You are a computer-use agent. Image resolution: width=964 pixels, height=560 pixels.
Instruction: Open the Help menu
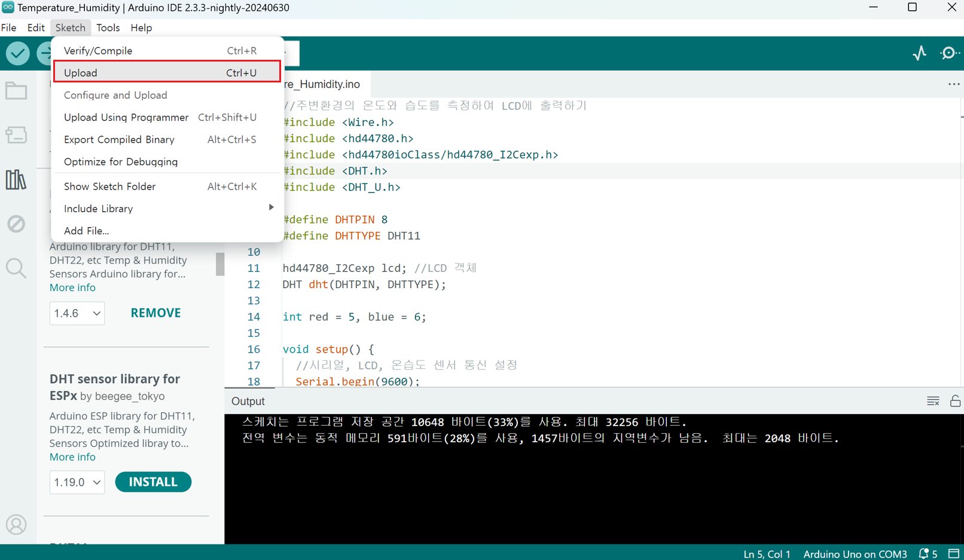pos(141,27)
